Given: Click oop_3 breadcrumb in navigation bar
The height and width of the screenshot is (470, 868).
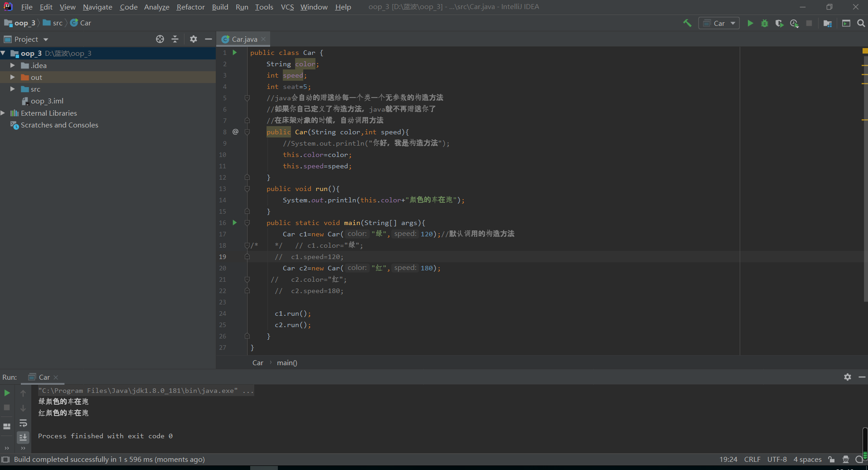Looking at the screenshot, I should pos(20,23).
